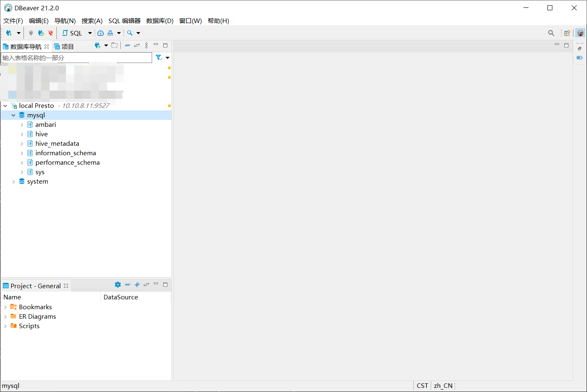Close the Project - General tab
The image size is (587, 392).
click(x=66, y=286)
